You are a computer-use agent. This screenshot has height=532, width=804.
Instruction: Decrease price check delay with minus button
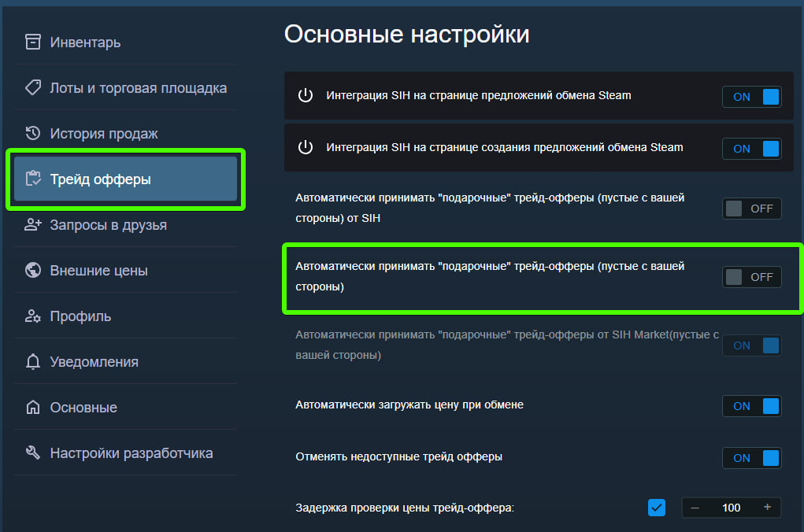(695, 508)
